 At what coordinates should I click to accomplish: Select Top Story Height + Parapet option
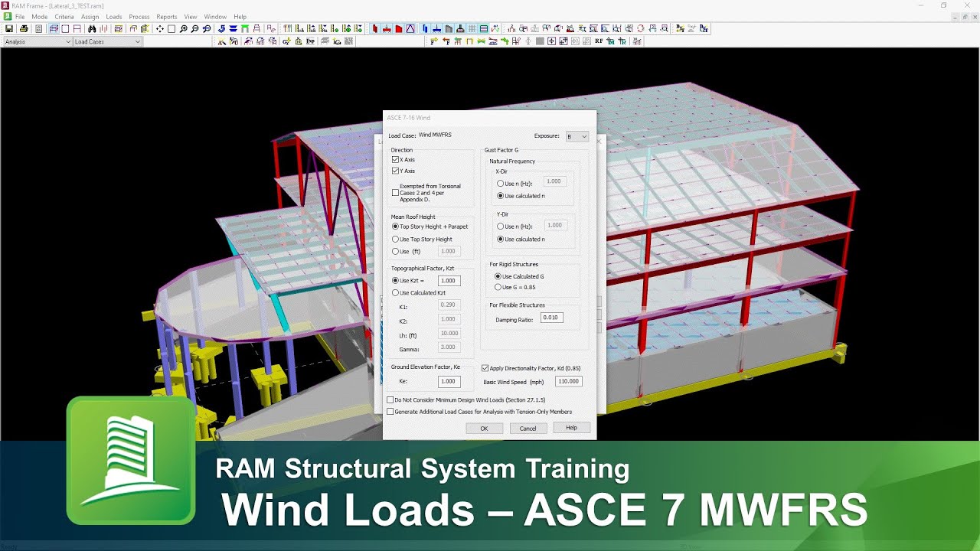click(395, 227)
